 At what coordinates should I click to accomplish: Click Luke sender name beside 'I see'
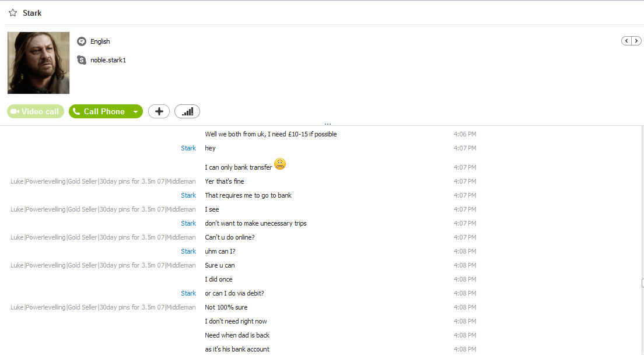pyautogui.click(x=103, y=209)
